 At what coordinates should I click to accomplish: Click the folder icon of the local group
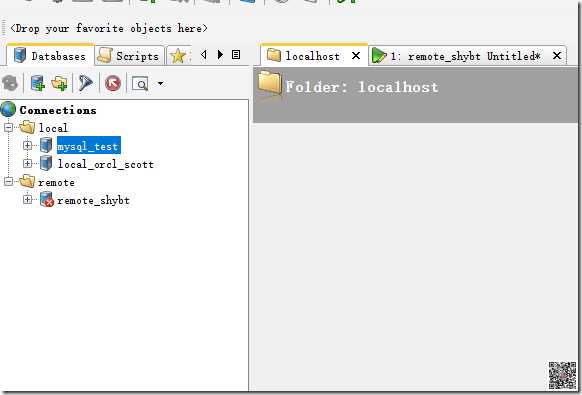tap(27, 127)
